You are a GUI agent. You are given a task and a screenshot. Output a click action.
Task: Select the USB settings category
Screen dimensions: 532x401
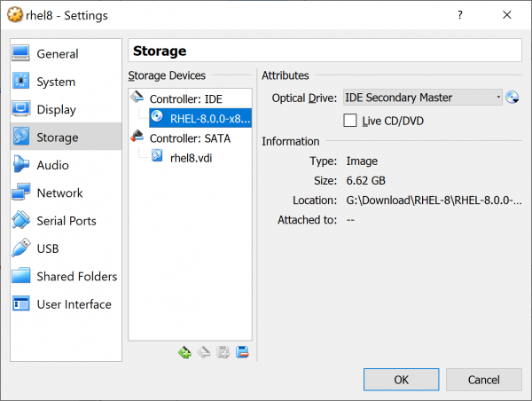[x=49, y=248]
